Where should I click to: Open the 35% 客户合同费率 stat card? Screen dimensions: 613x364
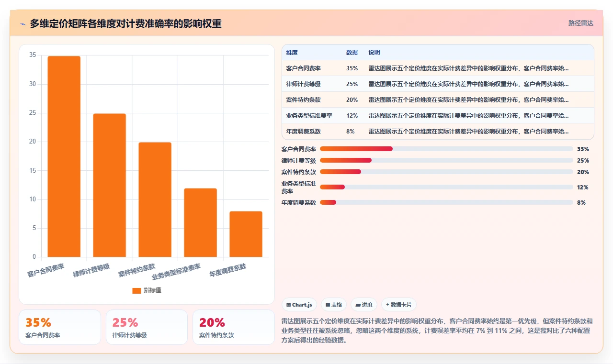click(60, 327)
